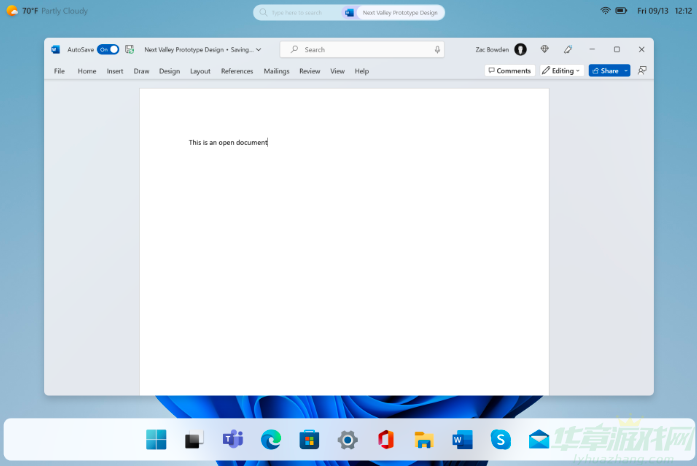Switch to the Mailings tab
Image resolution: width=697 pixels, height=466 pixels.
click(276, 71)
